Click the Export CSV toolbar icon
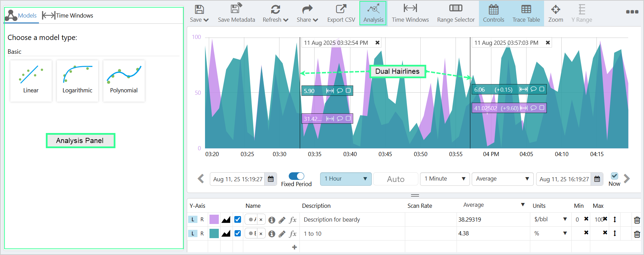 tap(341, 13)
